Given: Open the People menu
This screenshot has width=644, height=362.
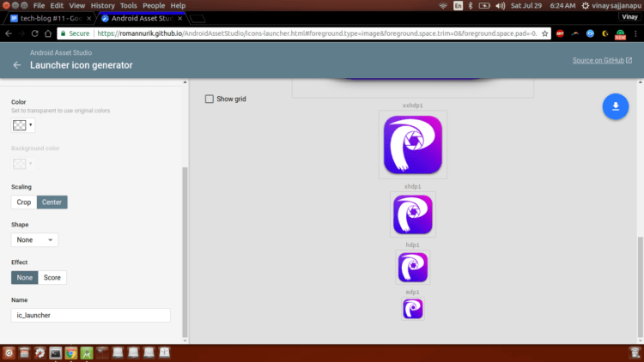Looking at the screenshot, I should 154,6.
